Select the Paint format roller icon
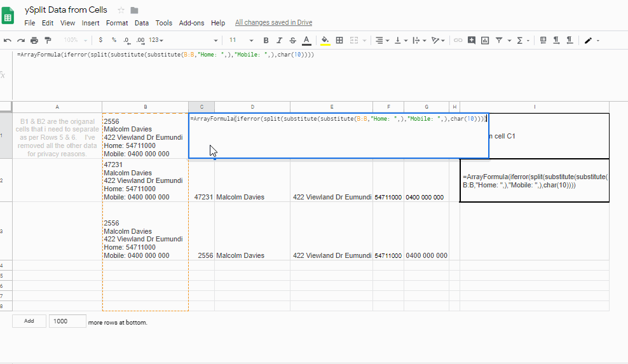This screenshot has width=628, height=364. (48, 40)
